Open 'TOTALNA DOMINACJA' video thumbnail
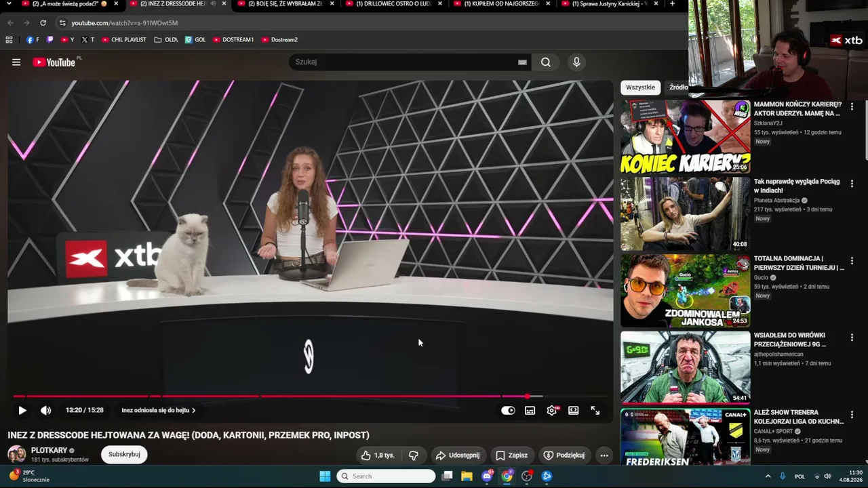The image size is (868, 488). coord(686,291)
